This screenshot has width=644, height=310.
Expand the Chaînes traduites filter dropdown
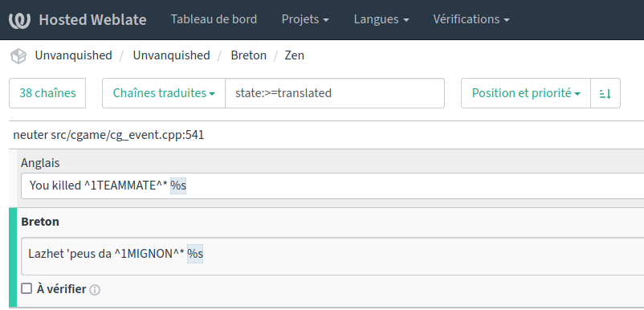(164, 93)
